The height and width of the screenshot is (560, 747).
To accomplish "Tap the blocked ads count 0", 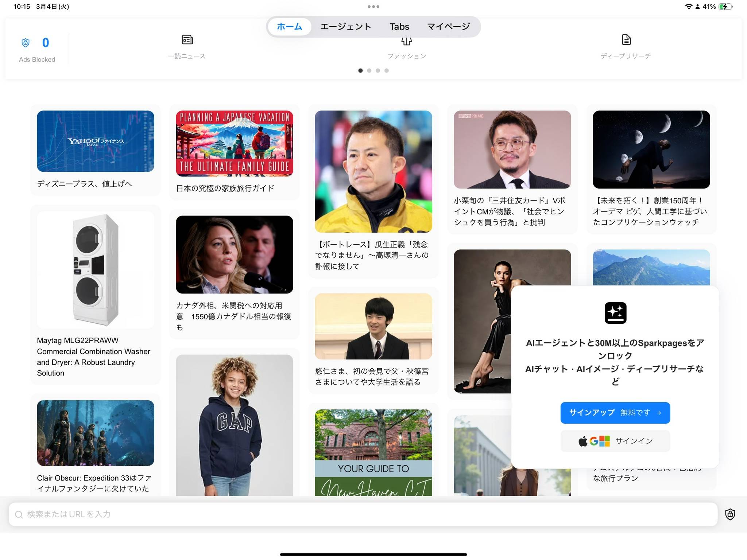I will tap(46, 43).
